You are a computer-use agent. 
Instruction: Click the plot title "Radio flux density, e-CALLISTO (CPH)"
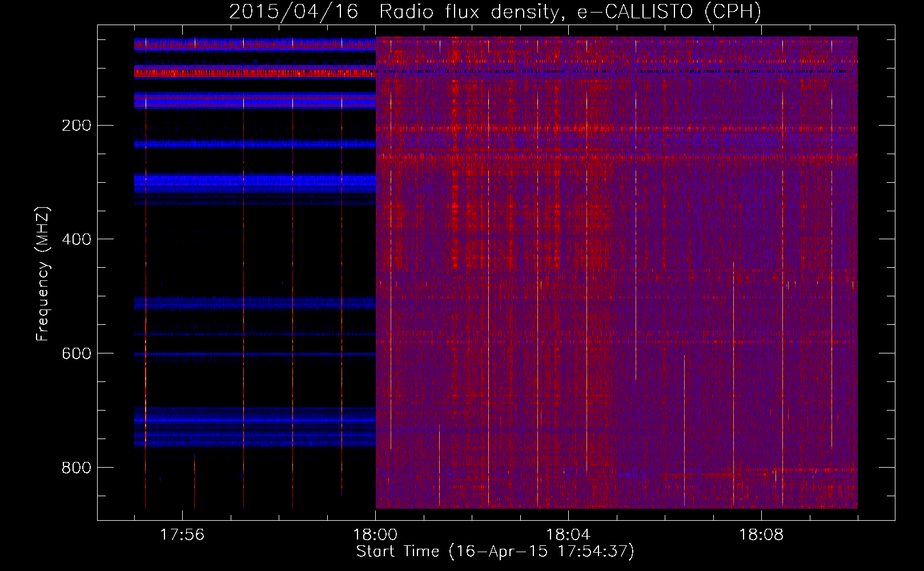(570, 11)
